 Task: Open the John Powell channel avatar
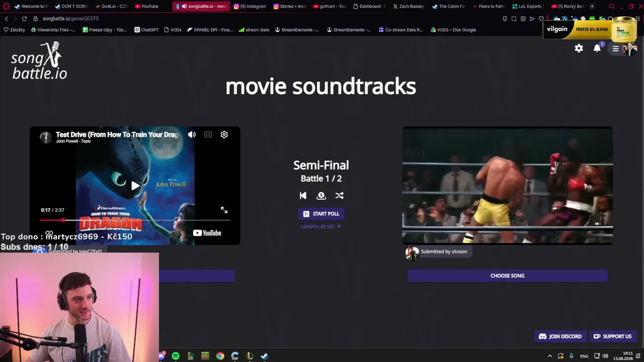(x=46, y=137)
